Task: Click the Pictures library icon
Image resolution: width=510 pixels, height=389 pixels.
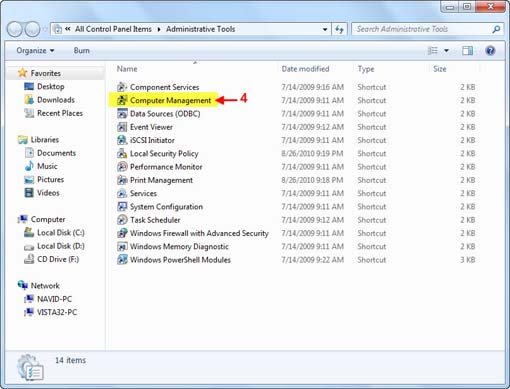Action: click(x=29, y=180)
